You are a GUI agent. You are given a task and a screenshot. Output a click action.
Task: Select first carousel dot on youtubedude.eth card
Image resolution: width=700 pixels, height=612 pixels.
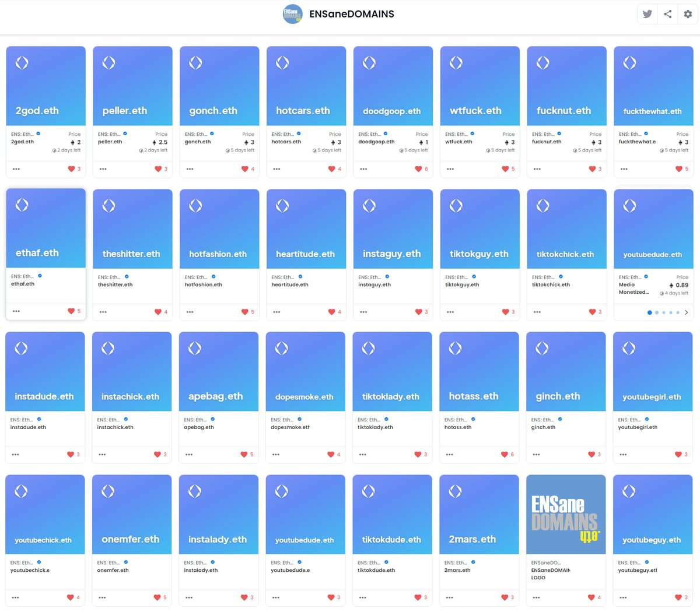[x=650, y=312]
